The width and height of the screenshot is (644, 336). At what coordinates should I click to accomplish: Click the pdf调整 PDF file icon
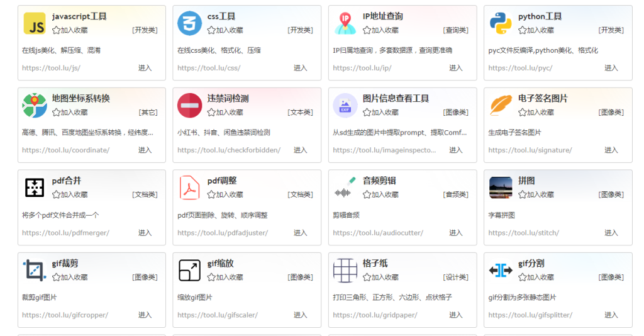pyautogui.click(x=190, y=188)
